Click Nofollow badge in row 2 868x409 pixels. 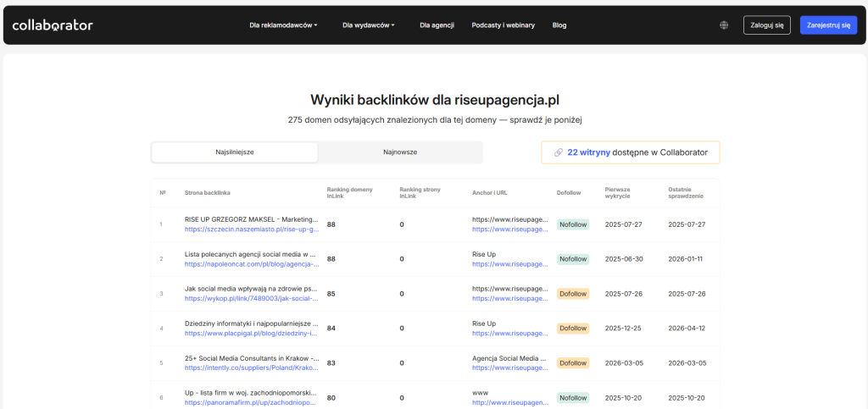click(x=573, y=258)
